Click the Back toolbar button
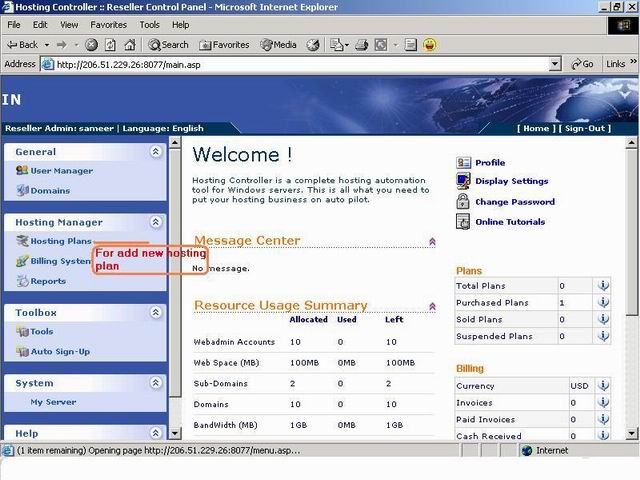Screen dimensions: 640x480 pyautogui.click(x=22, y=45)
